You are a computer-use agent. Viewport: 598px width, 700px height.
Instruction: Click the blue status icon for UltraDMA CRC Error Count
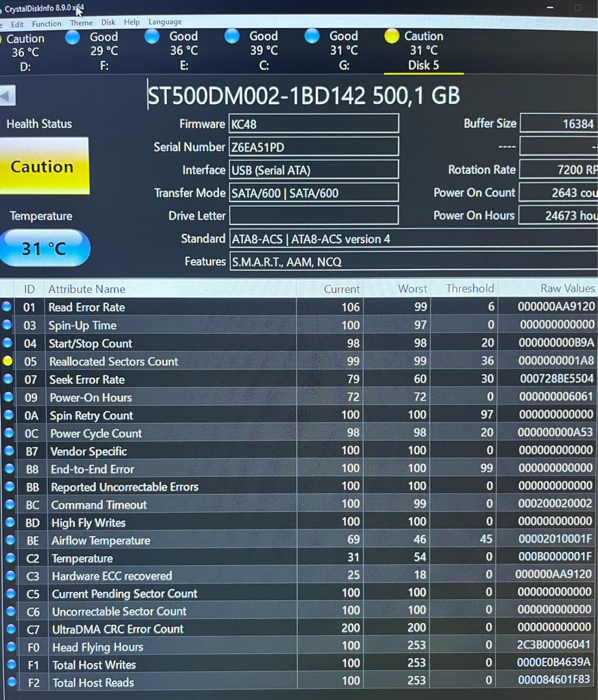coord(11,629)
